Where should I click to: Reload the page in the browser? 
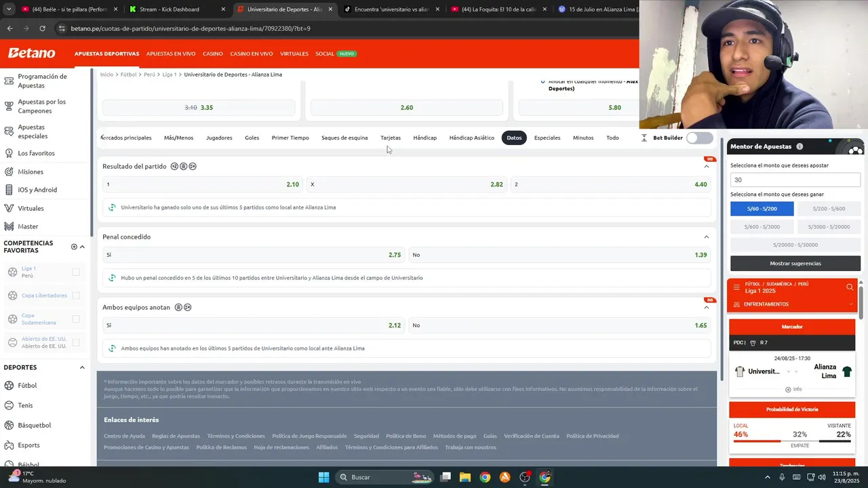pyautogui.click(x=42, y=28)
